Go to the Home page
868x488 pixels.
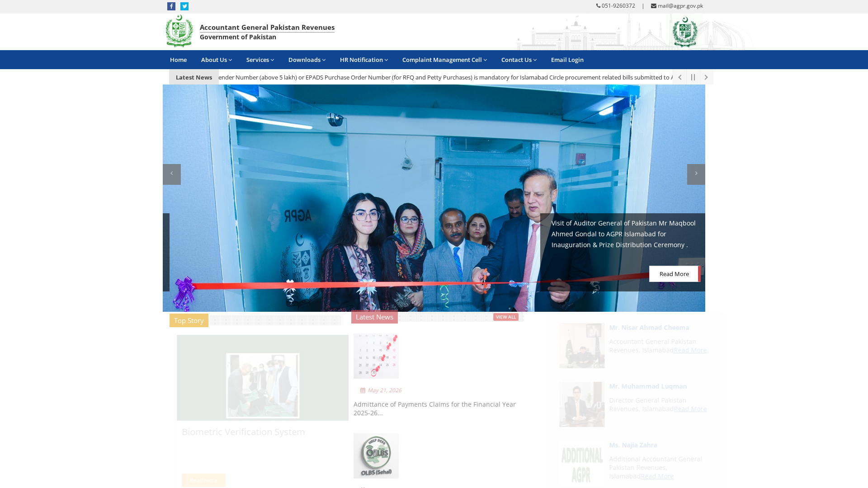tap(178, 60)
